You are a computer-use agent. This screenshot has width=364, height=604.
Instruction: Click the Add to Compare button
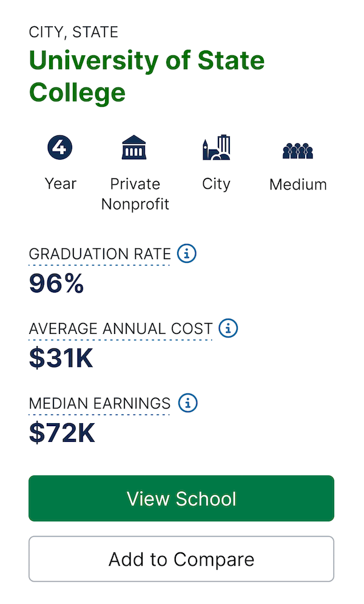click(181, 559)
